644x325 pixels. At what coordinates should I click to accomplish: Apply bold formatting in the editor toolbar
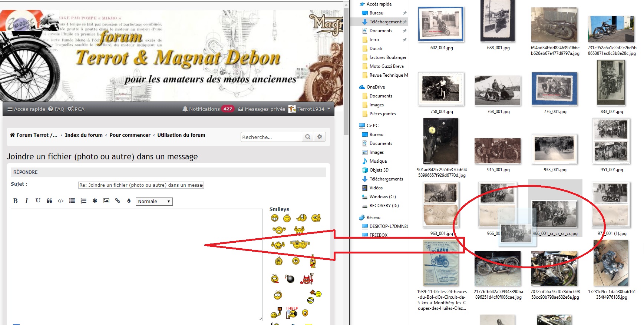tap(15, 201)
